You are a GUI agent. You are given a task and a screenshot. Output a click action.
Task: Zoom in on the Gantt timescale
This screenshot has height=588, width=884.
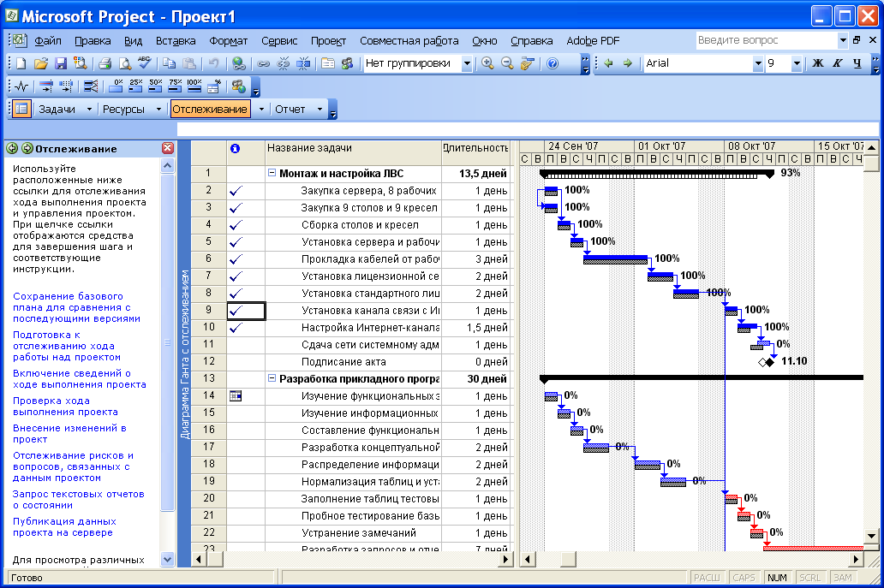point(487,63)
